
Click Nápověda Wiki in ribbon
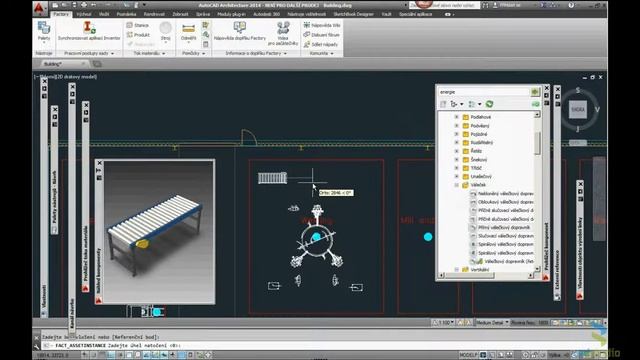click(x=322, y=25)
